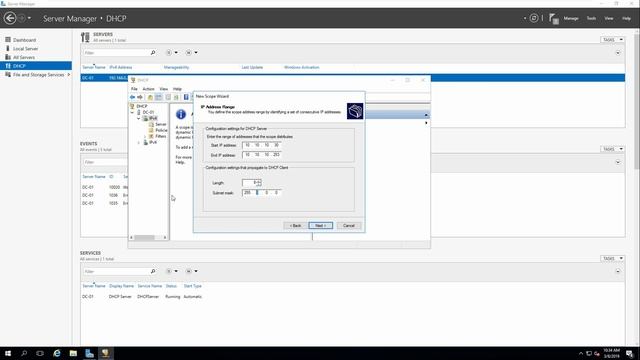This screenshot has height=360, width=640.
Task: Open the Server Manager Help menu
Action: 627,18
